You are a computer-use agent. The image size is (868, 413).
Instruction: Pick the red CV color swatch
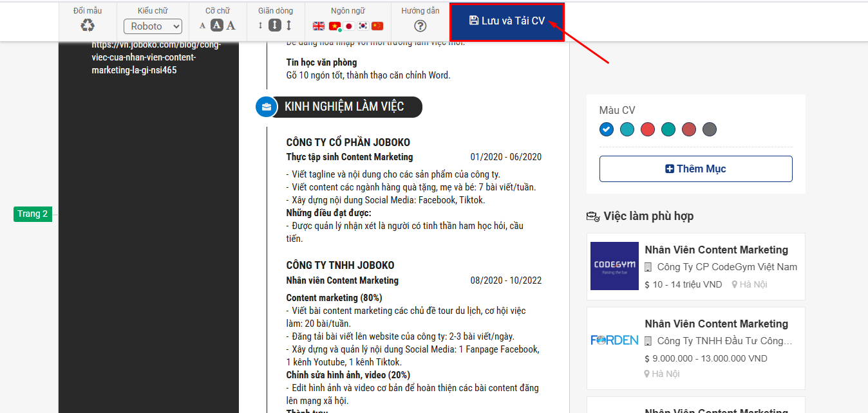(x=648, y=129)
